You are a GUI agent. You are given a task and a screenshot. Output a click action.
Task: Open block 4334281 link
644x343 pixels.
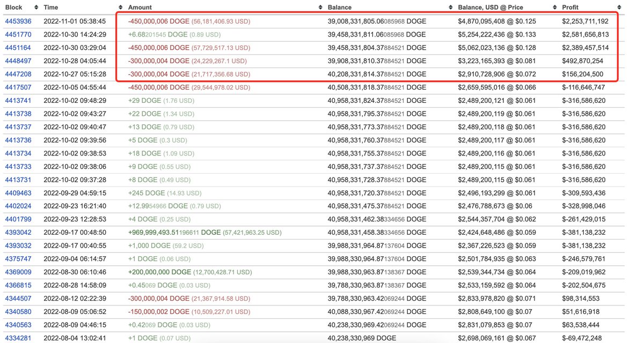point(18,338)
